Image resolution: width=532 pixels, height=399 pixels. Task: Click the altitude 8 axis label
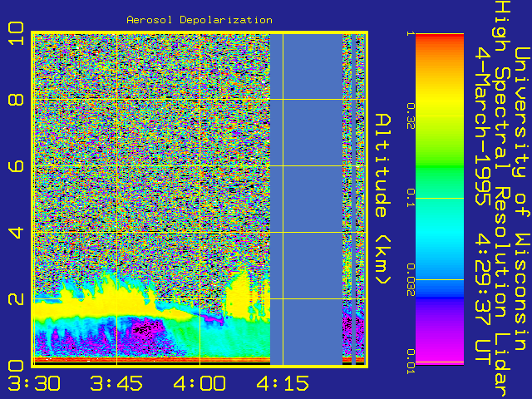coord(16,100)
